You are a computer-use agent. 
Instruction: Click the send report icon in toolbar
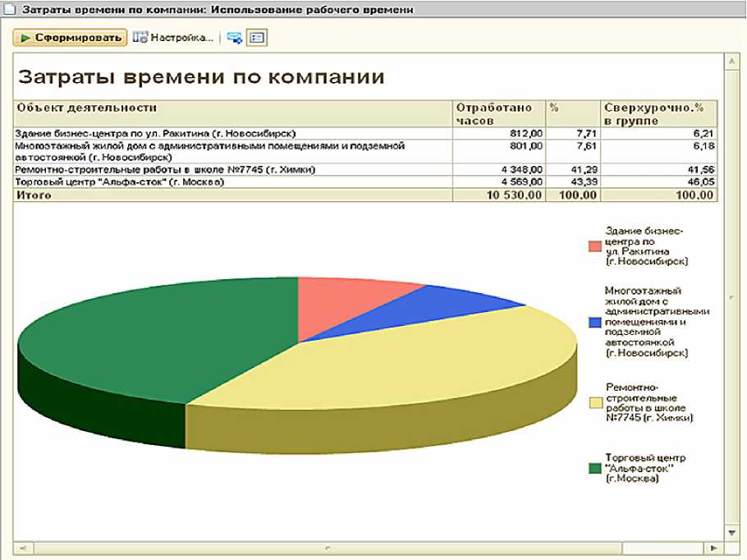point(235,38)
